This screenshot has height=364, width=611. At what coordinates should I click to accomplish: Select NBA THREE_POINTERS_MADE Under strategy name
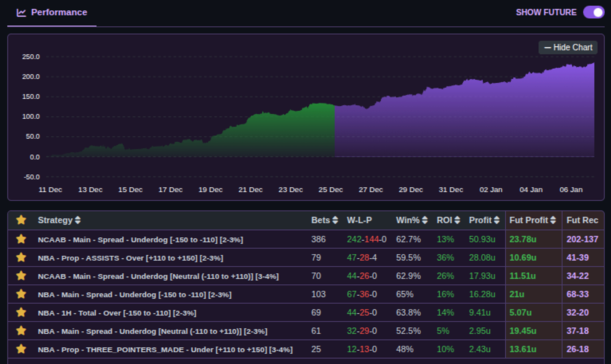[x=165, y=350]
